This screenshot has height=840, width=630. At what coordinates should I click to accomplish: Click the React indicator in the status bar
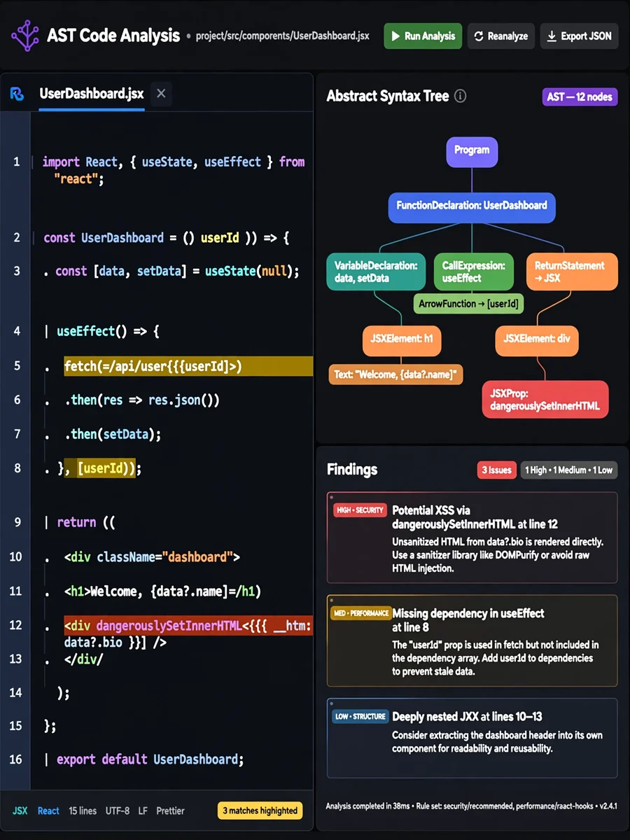click(x=48, y=811)
